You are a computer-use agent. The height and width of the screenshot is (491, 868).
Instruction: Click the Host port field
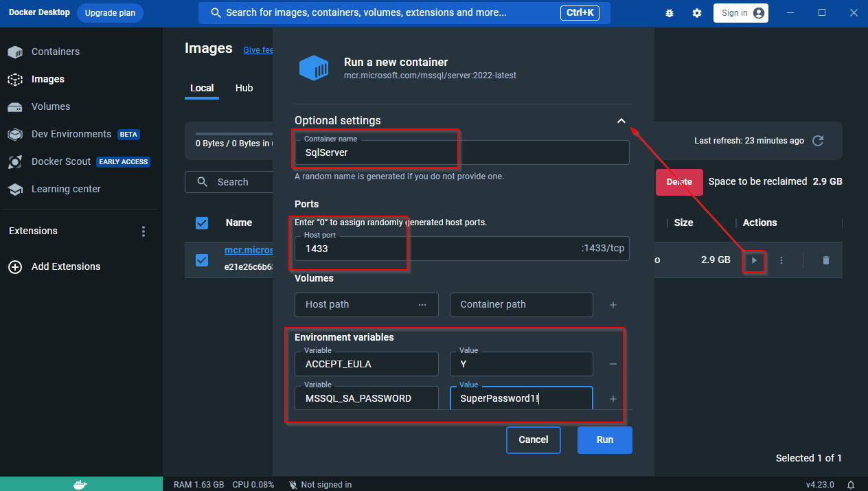(462, 249)
